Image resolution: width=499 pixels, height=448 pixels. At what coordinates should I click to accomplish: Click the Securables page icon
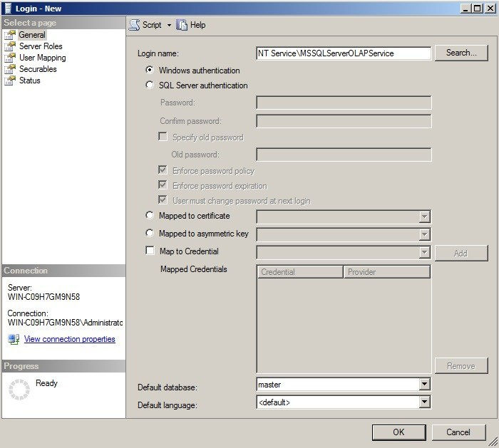point(10,69)
